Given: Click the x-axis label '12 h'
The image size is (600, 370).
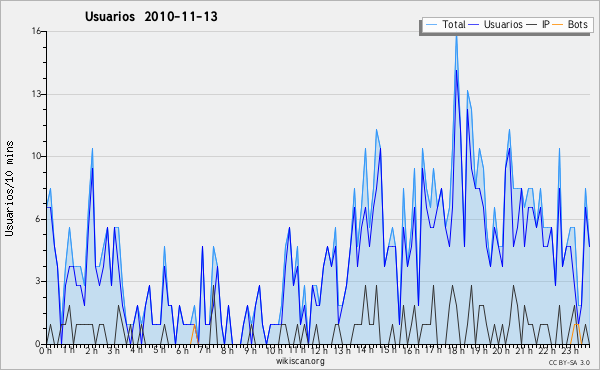Looking at the screenshot, I should (319, 351).
